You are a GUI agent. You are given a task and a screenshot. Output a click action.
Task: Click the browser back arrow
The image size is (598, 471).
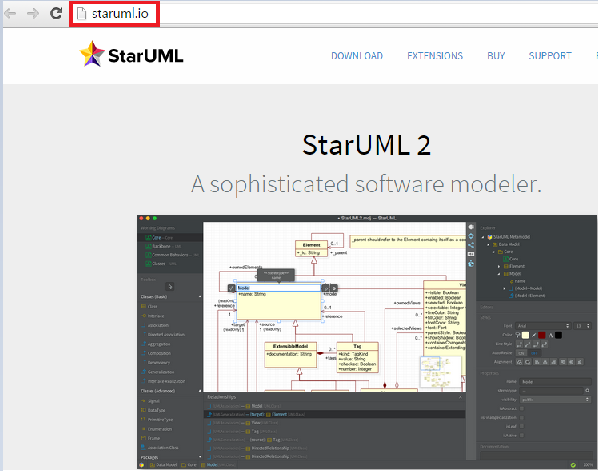[x=10, y=14]
